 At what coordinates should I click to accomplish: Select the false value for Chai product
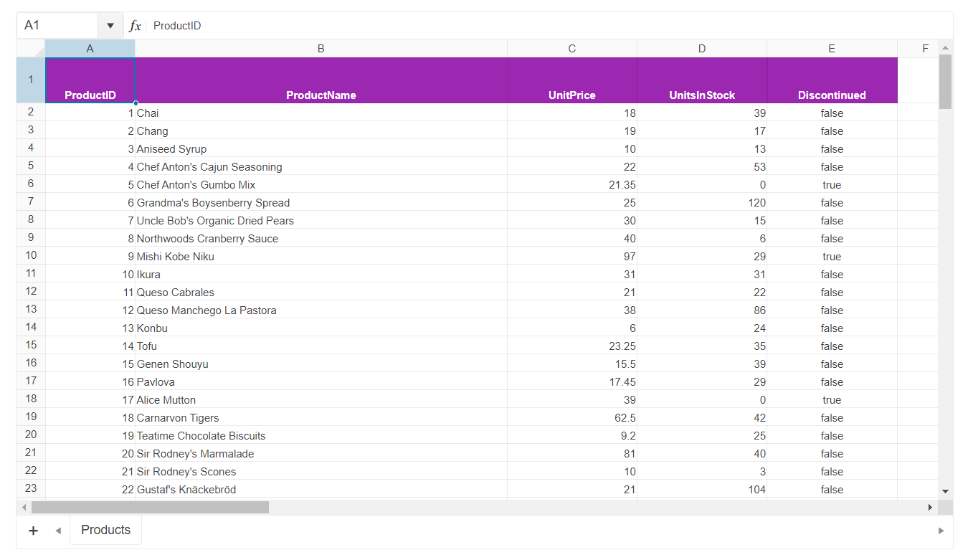831,113
